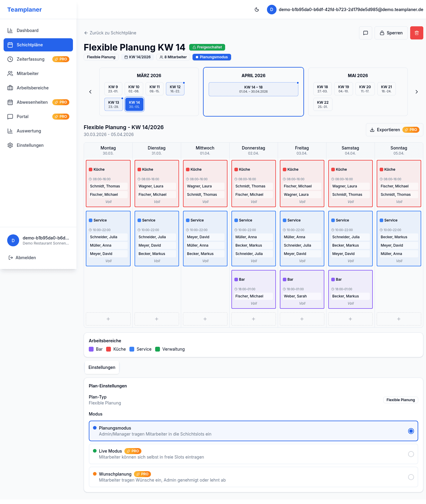The width and height of the screenshot is (426, 504).
Task: Select week KW 13 in März 2026
Action: point(114,104)
